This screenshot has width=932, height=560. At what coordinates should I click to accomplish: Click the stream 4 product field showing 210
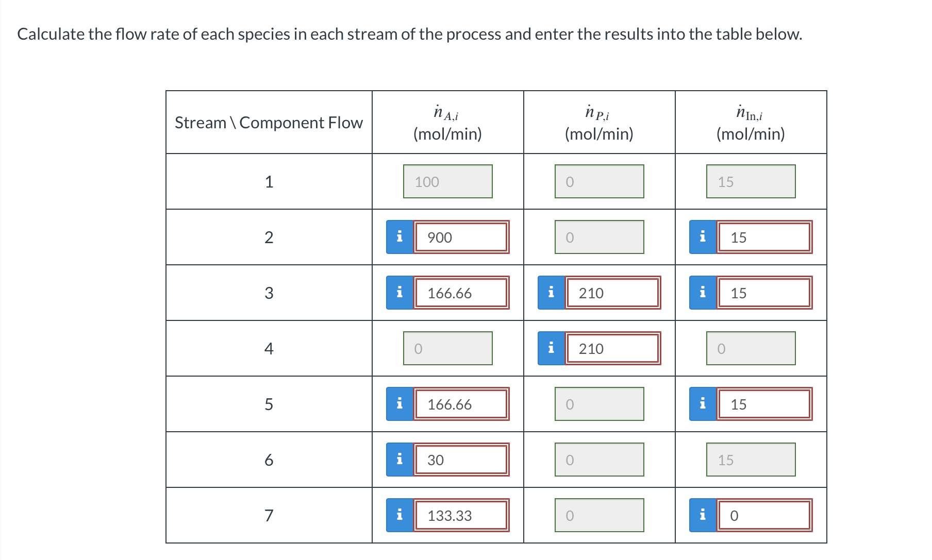point(613,348)
